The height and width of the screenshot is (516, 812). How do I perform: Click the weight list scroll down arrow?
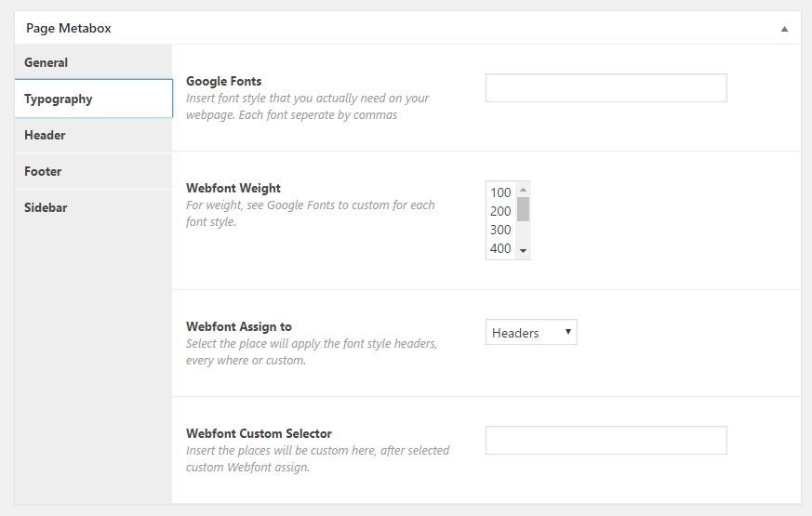pyautogui.click(x=523, y=251)
